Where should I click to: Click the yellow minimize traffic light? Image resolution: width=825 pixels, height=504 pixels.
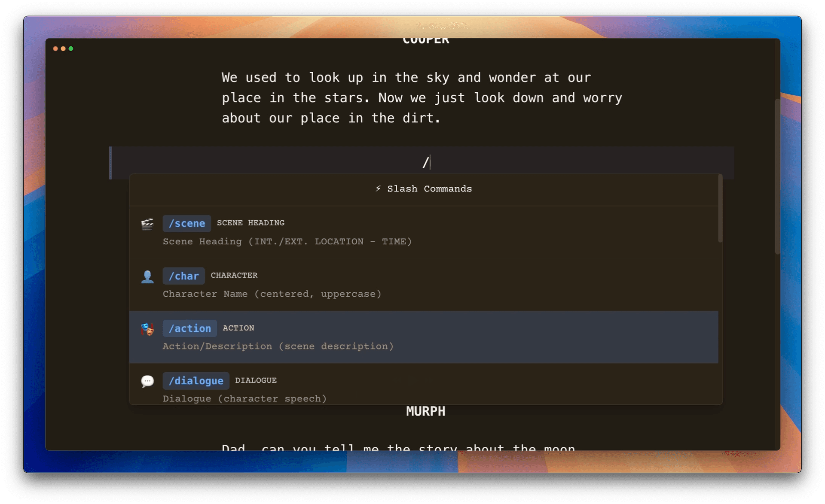tap(63, 49)
